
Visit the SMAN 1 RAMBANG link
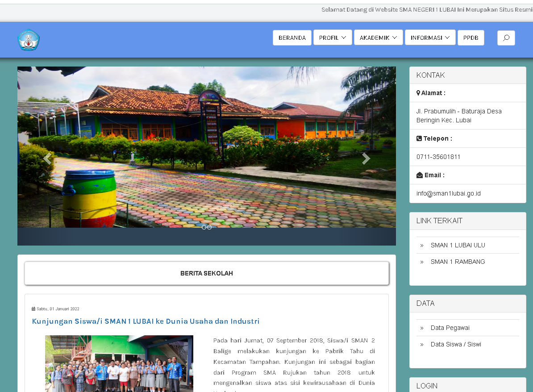(x=458, y=262)
